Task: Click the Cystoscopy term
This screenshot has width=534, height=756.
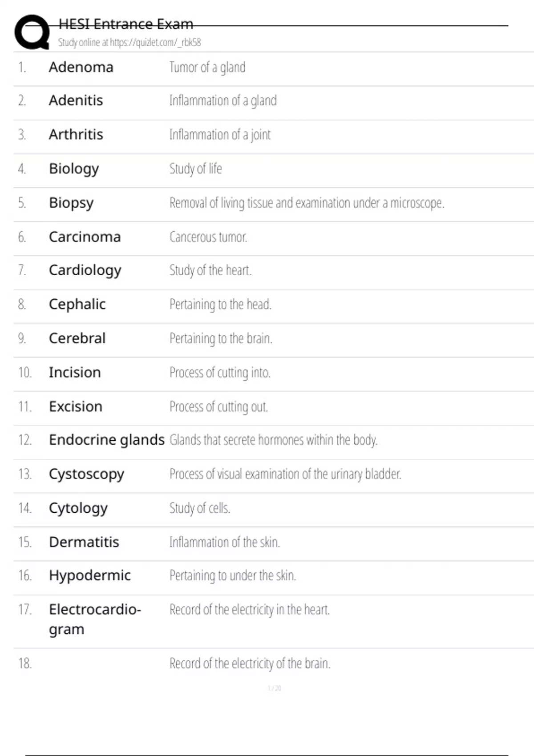Action: pyautogui.click(x=86, y=474)
